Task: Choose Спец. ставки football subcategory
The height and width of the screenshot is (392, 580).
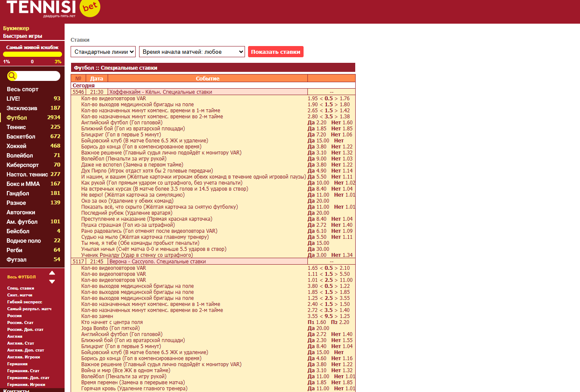Action: (x=21, y=288)
